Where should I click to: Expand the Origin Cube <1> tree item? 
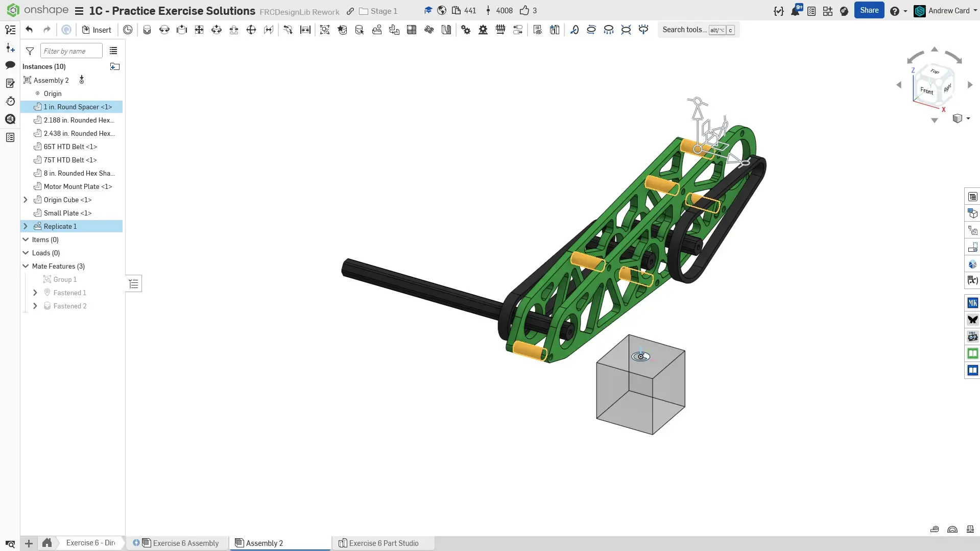click(26, 200)
